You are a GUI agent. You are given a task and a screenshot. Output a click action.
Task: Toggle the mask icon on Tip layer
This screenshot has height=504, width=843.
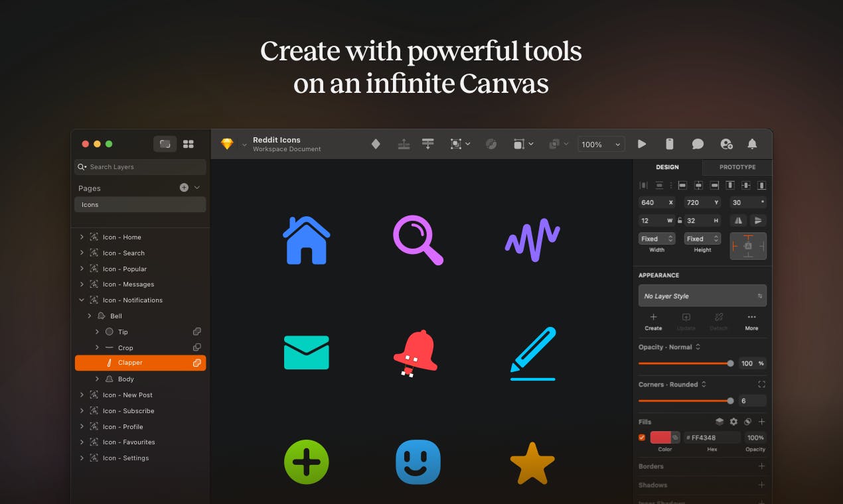[197, 332]
